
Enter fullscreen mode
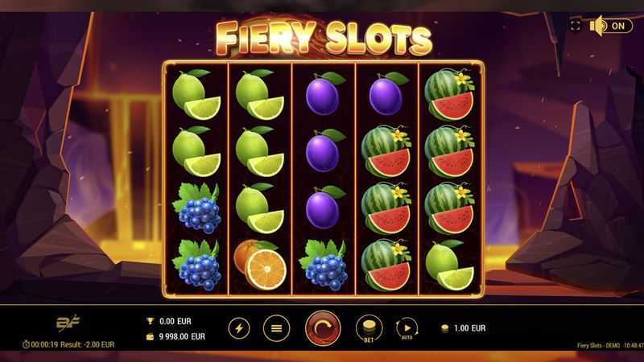pos(575,26)
